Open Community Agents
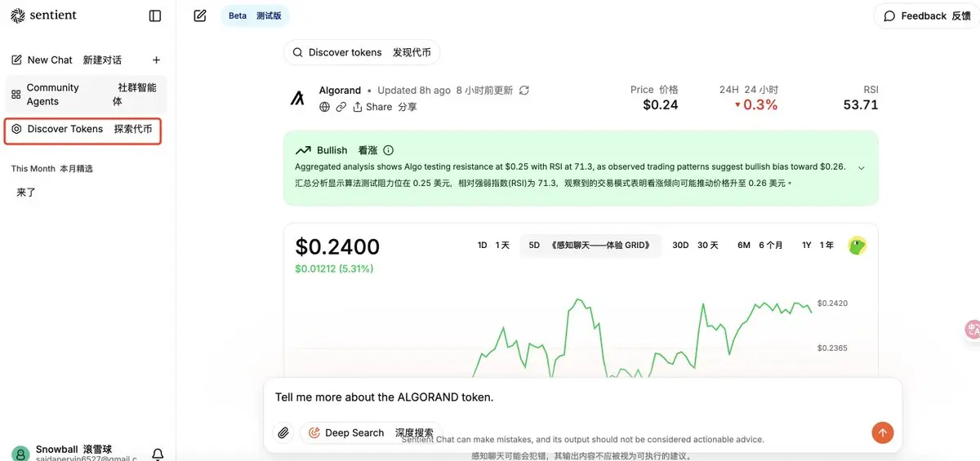 click(x=86, y=95)
